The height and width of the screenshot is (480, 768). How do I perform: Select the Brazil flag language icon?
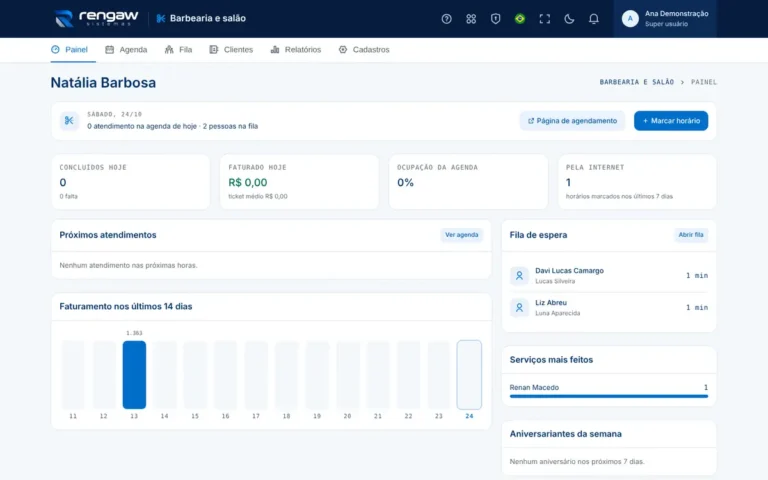[x=520, y=19]
